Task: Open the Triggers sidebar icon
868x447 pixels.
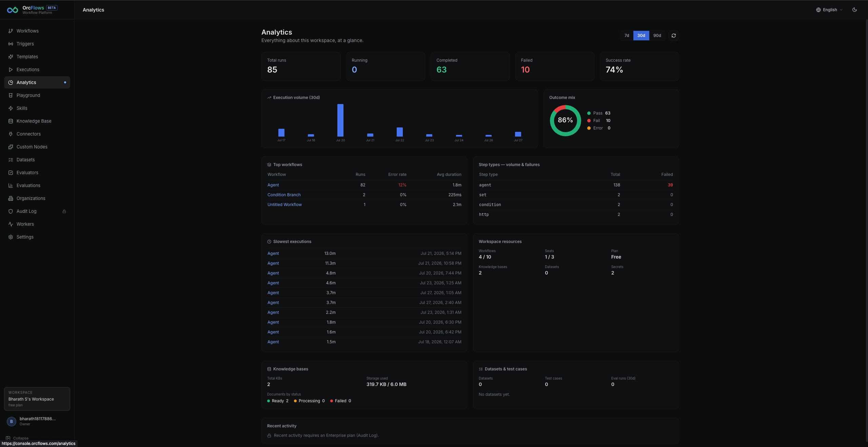Action: coord(11,44)
